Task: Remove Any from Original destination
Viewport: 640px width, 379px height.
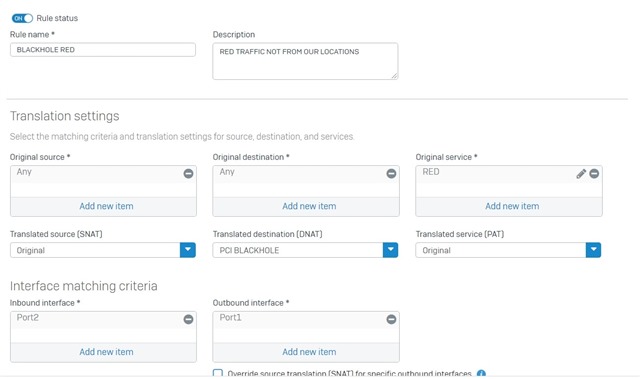Action: 391,173
